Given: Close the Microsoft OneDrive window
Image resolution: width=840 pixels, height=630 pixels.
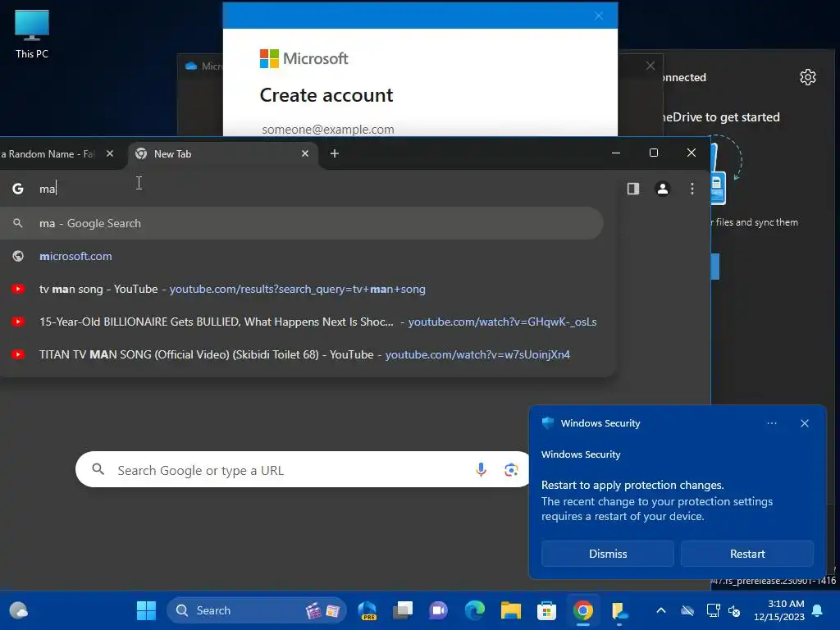Looking at the screenshot, I should (x=651, y=66).
